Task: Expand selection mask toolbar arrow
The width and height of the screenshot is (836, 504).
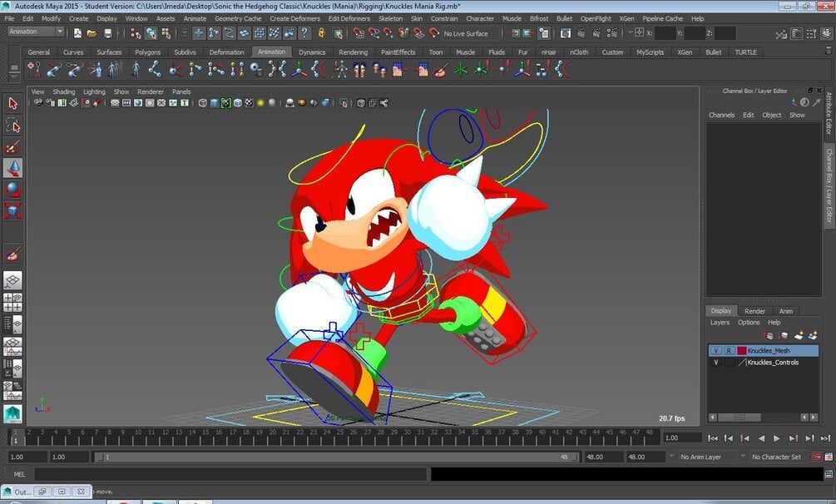Action: tap(185, 33)
